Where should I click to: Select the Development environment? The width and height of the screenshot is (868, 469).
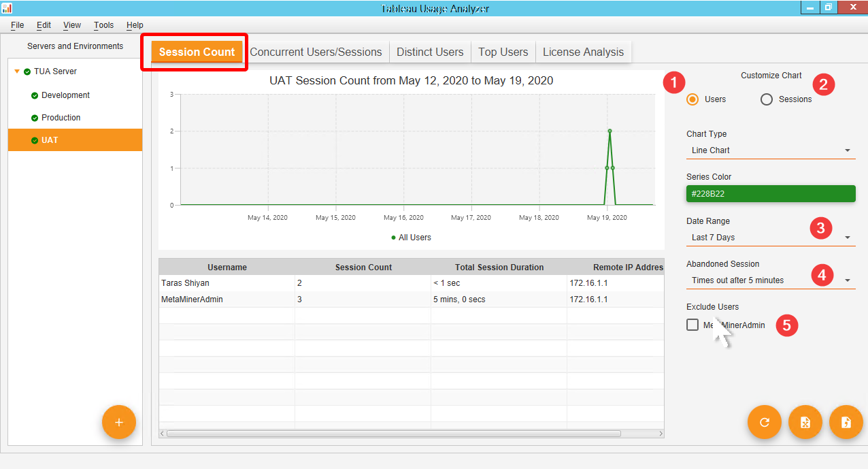(75, 95)
